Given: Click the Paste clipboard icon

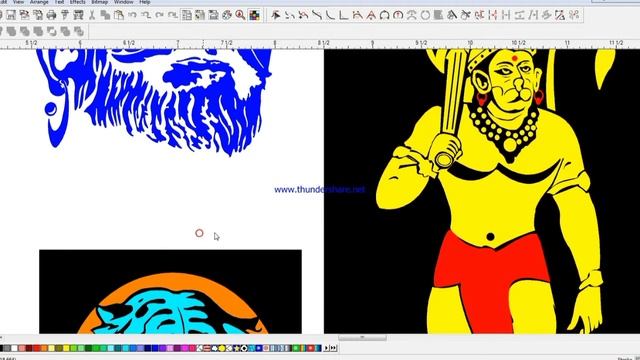Looking at the screenshot, I should tap(119, 16).
